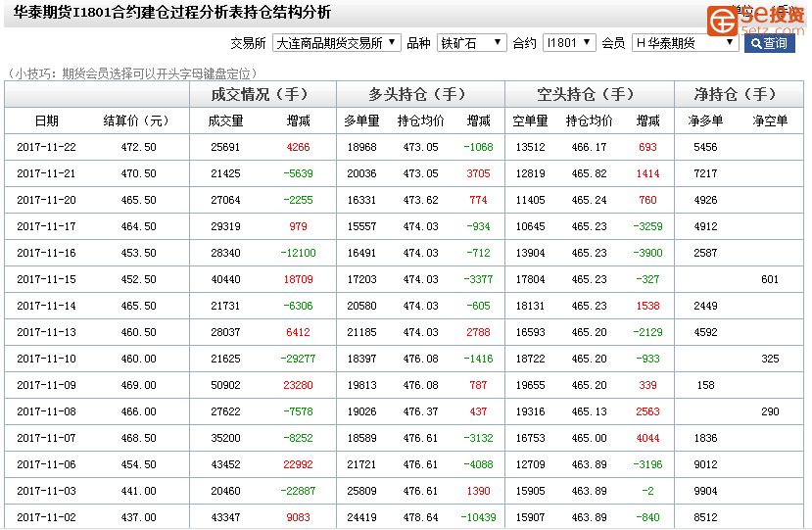Viewport: 812px width, 530px height.
Task: Click volume value 50902
Action: (225, 385)
